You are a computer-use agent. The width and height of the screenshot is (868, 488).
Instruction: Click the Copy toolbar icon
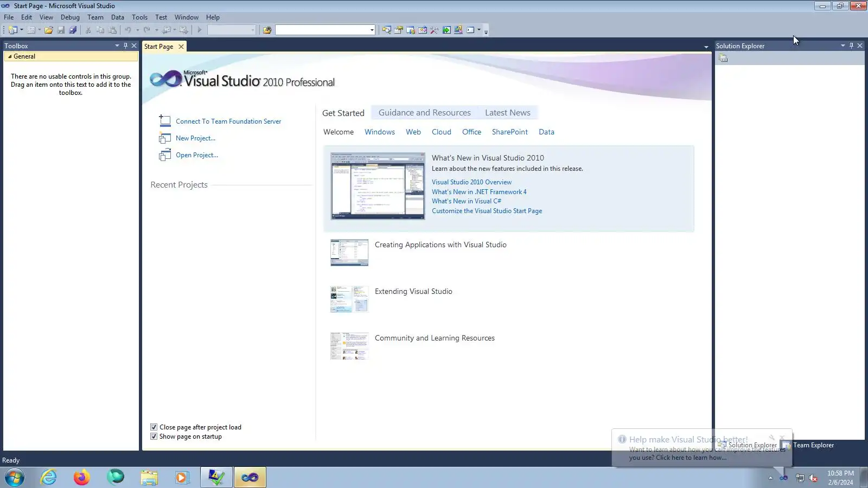pos(100,30)
